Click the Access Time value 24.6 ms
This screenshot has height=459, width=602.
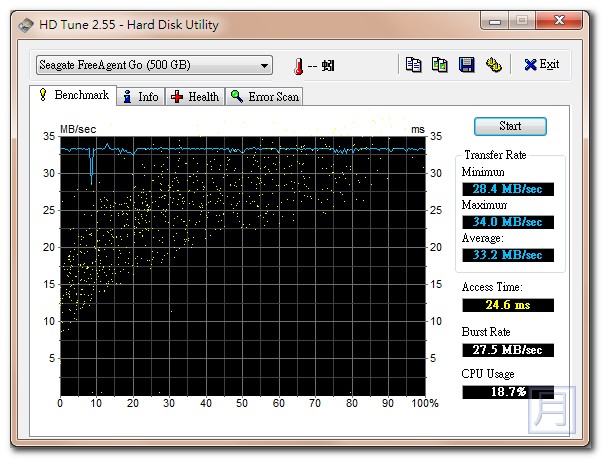(508, 304)
